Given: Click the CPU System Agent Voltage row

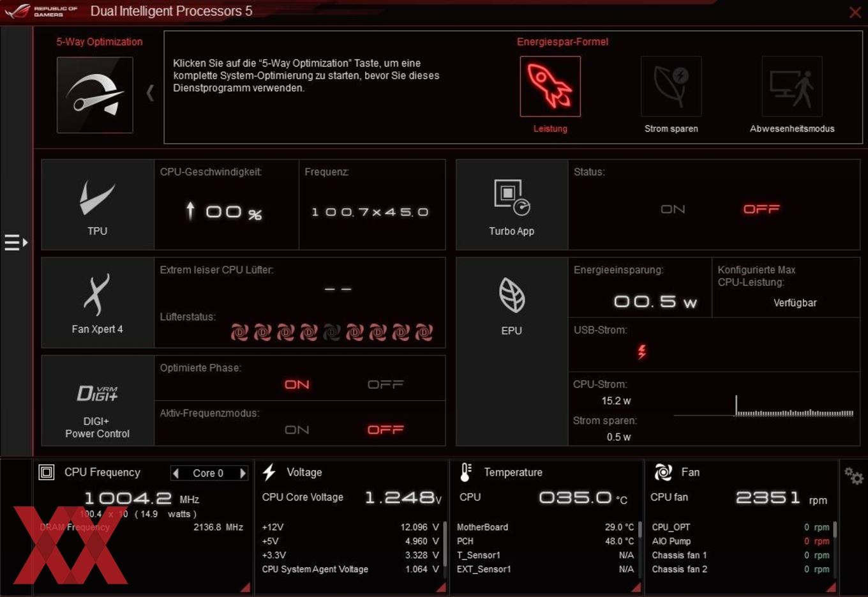Looking at the screenshot, I should (x=350, y=570).
